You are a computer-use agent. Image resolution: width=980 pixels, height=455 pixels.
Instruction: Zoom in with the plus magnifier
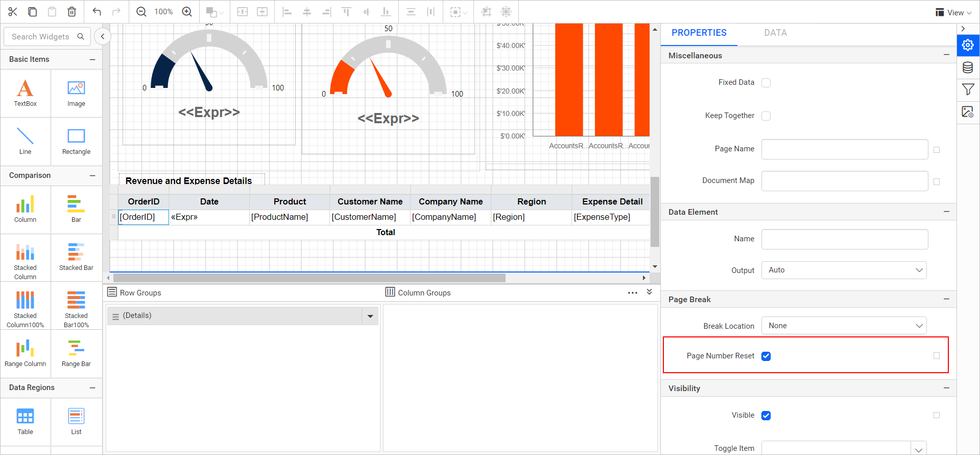point(187,11)
